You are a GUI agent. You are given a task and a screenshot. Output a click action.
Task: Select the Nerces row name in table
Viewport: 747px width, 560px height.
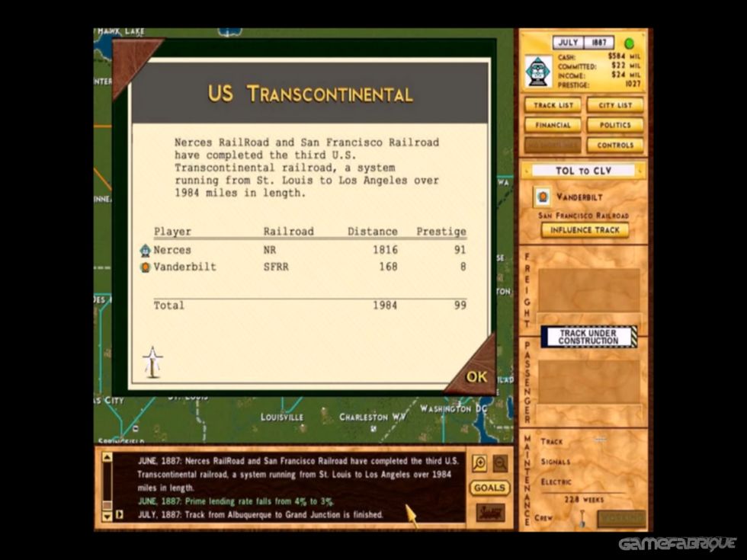tap(172, 250)
